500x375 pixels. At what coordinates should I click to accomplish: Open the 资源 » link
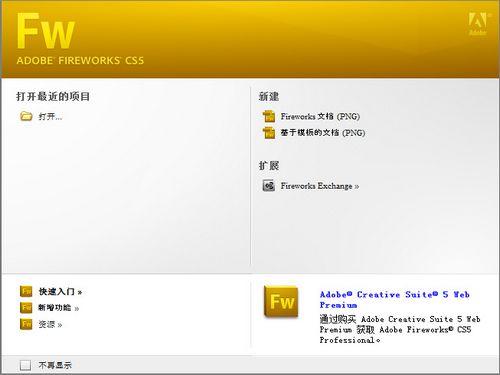(x=50, y=324)
